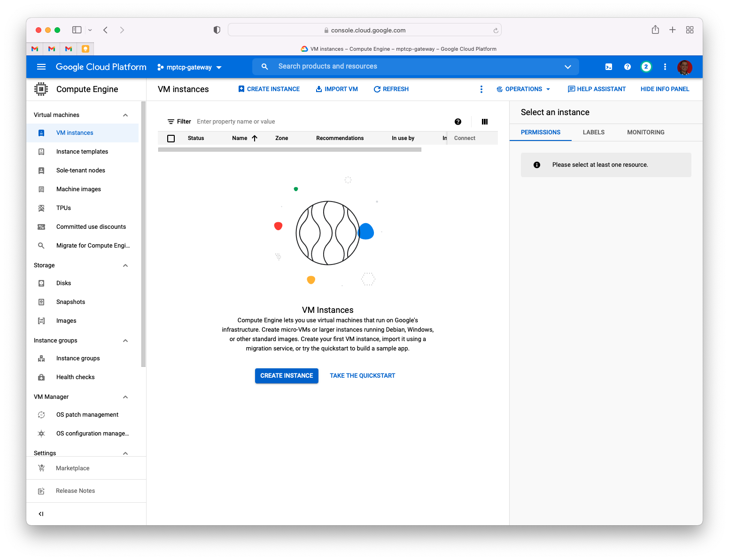The image size is (729, 560).
Task: Click Import VM button
Action: tap(337, 89)
